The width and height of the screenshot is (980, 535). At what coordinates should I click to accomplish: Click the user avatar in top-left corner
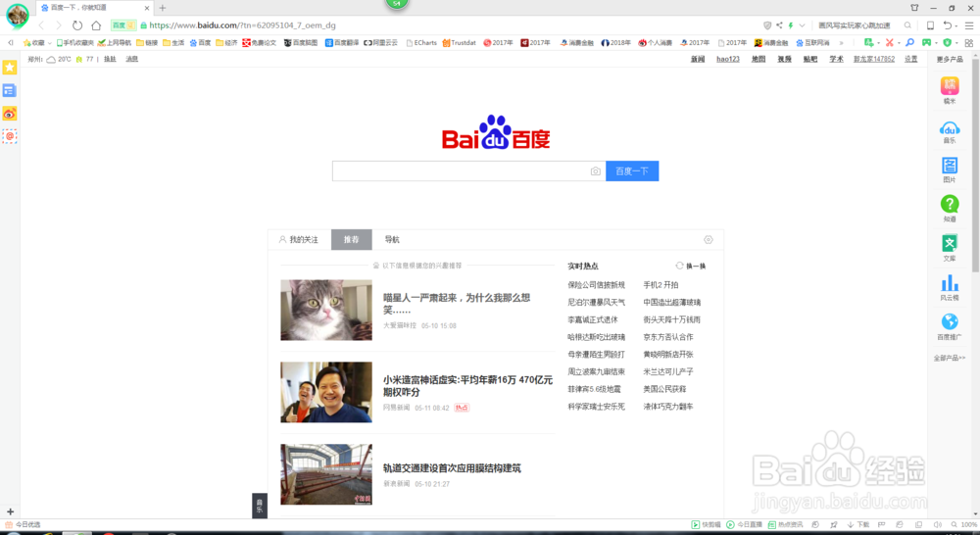(x=18, y=15)
